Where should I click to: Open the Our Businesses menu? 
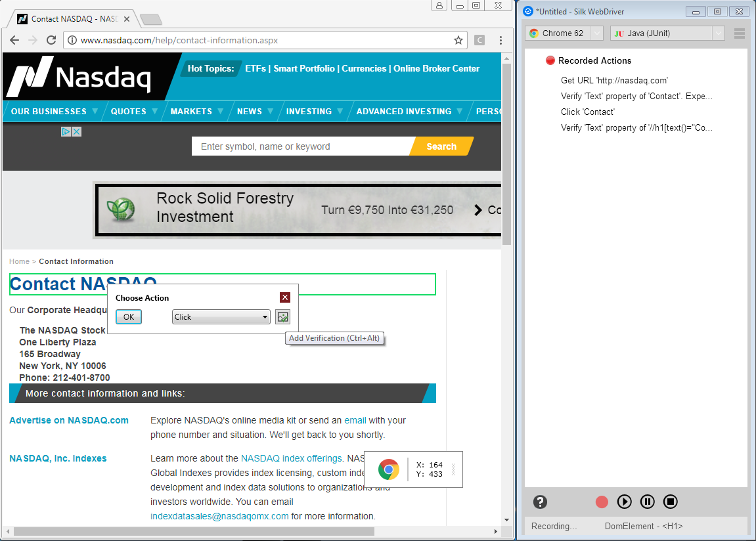54,111
